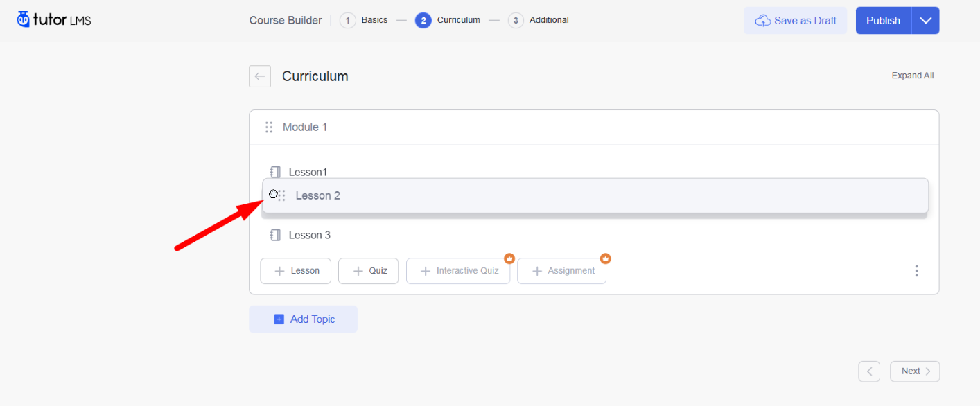Image resolution: width=980 pixels, height=406 pixels.
Task: Expand all topics with Expand All
Action: click(x=912, y=76)
